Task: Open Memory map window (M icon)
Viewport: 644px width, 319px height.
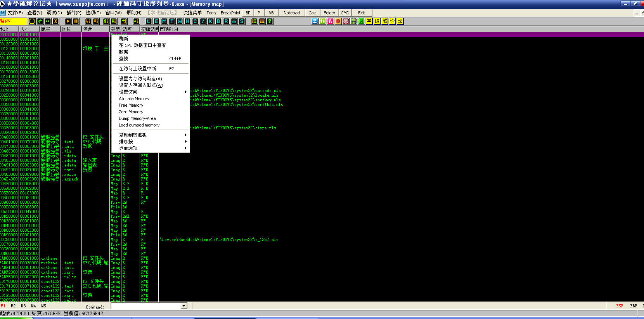Action: [x=164, y=21]
